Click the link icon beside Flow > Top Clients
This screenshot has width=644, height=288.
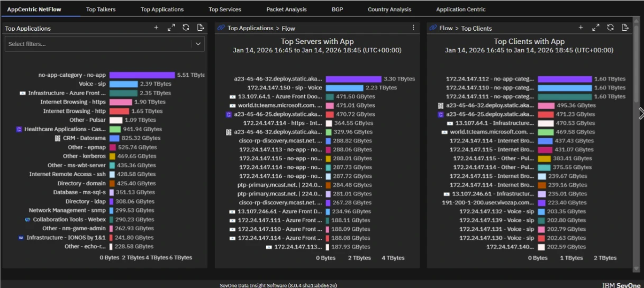click(433, 28)
